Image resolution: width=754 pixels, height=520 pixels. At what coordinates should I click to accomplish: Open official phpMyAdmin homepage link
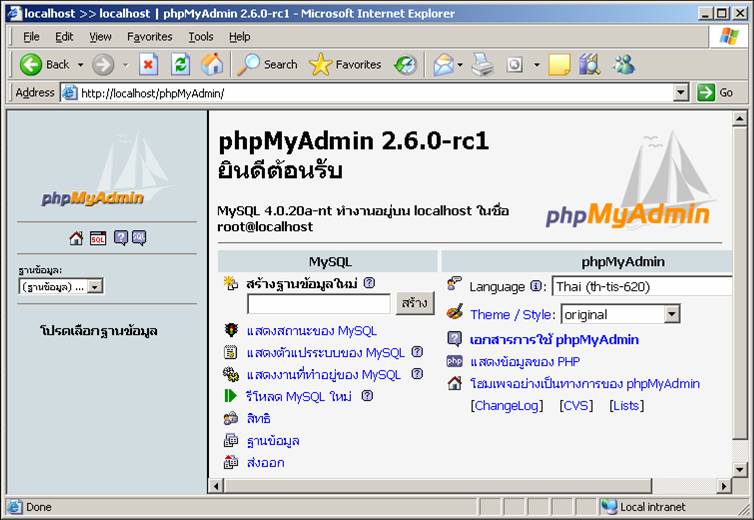(585, 383)
